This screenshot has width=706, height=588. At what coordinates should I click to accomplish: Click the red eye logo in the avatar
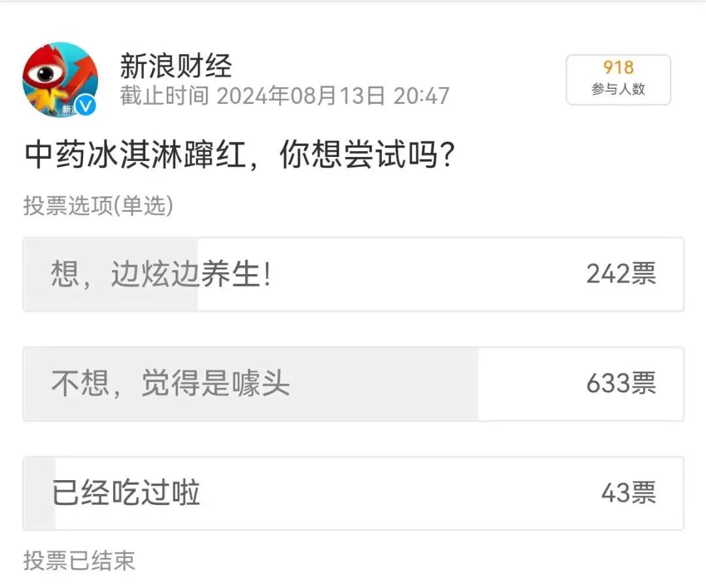tap(44, 73)
